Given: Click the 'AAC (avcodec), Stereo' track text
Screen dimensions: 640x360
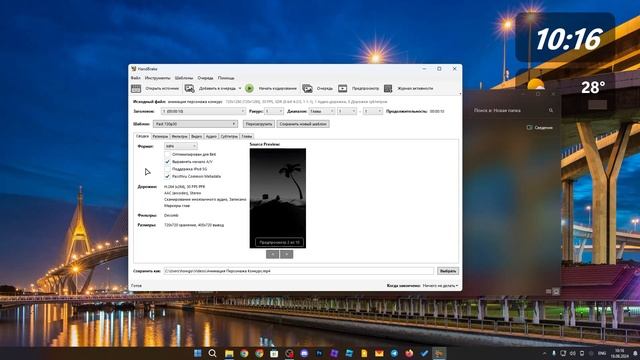Looking at the screenshot, I should point(182,193).
